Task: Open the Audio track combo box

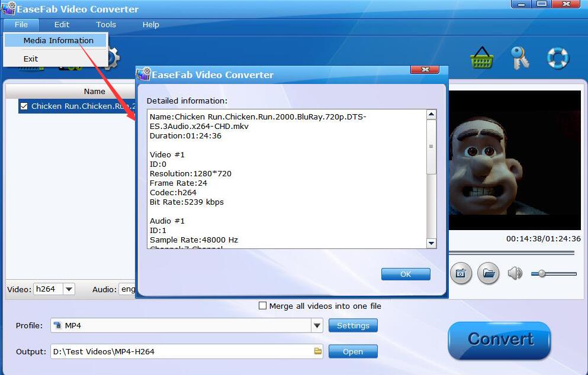Action: (127, 289)
